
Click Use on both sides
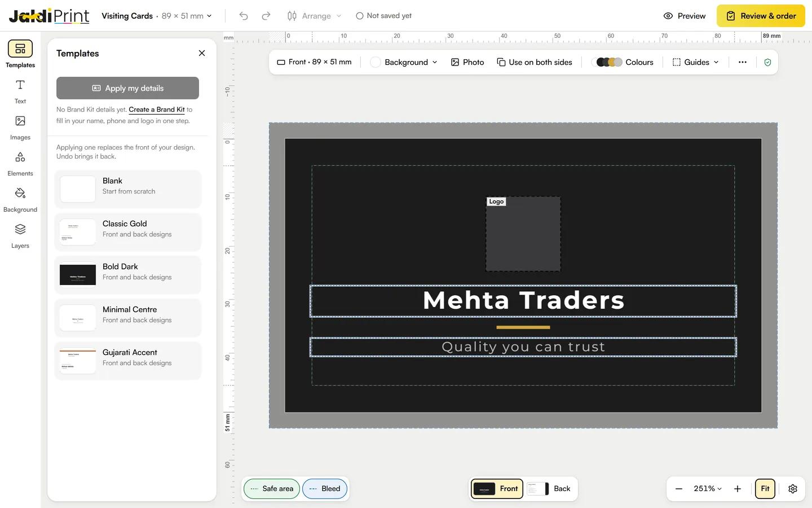(x=535, y=62)
